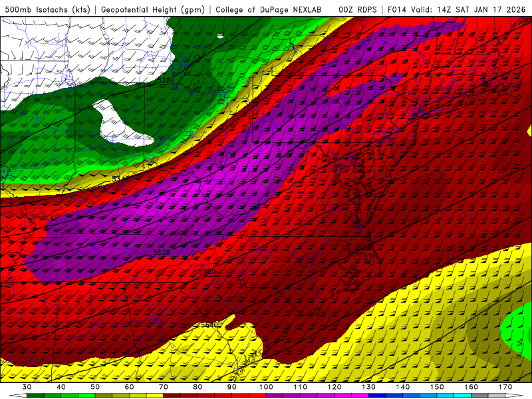The height and width of the screenshot is (399, 532).
Task: Click the 30 label on the color scale
Action: 27,387
